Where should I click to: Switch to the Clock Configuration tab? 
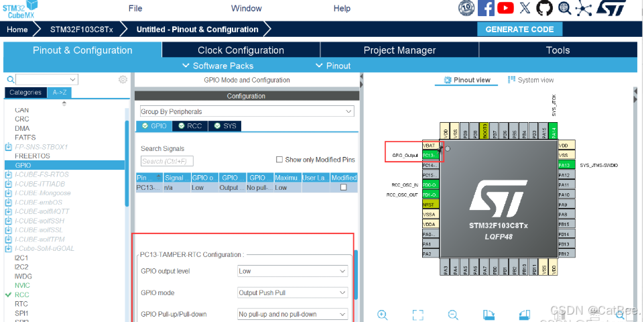(x=241, y=50)
